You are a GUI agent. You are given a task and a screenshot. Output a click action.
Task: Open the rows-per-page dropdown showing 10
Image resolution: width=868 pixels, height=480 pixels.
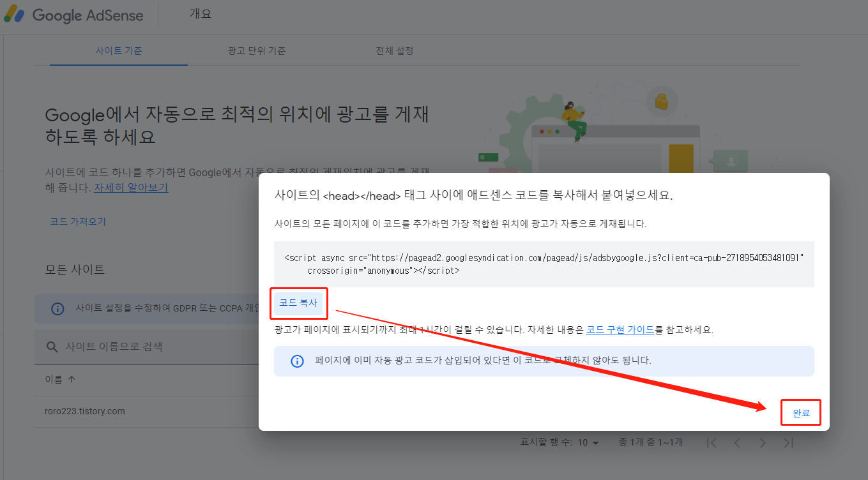click(x=588, y=442)
